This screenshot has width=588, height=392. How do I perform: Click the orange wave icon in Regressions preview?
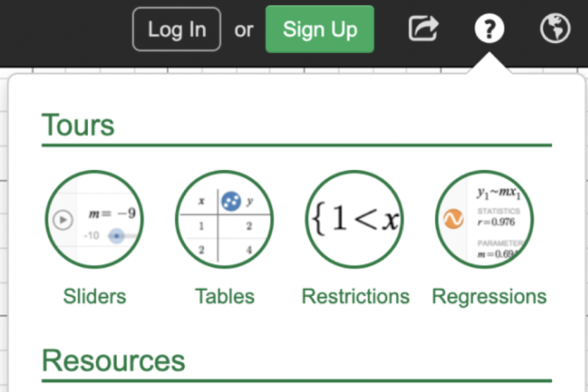click(454, 218)
